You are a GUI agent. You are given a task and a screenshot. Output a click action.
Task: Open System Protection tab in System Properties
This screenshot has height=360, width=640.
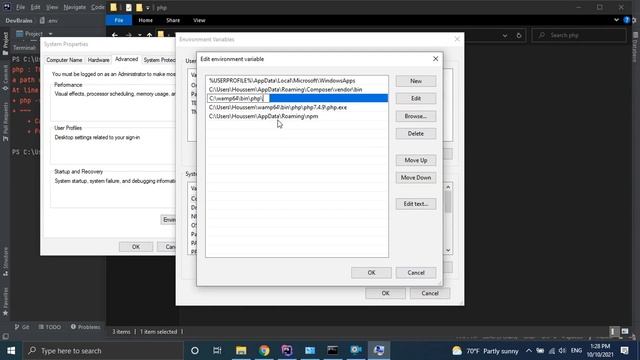coord(159,60)
